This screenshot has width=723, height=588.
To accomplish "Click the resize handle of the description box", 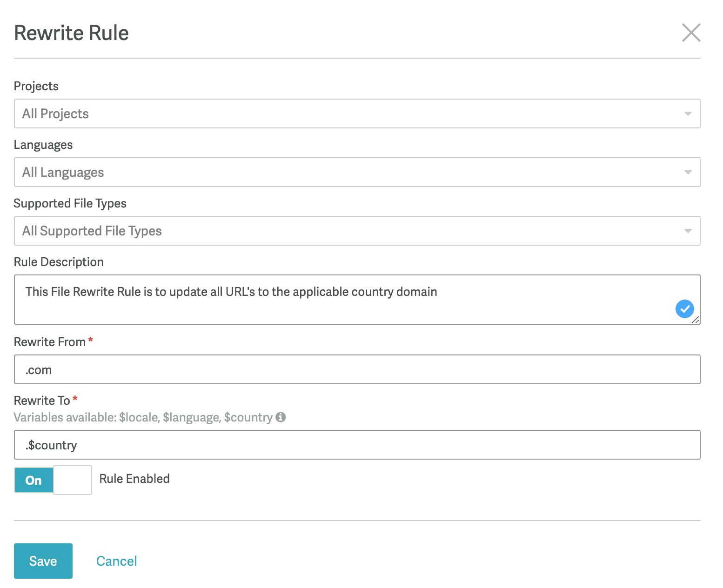I will point(696,320).
